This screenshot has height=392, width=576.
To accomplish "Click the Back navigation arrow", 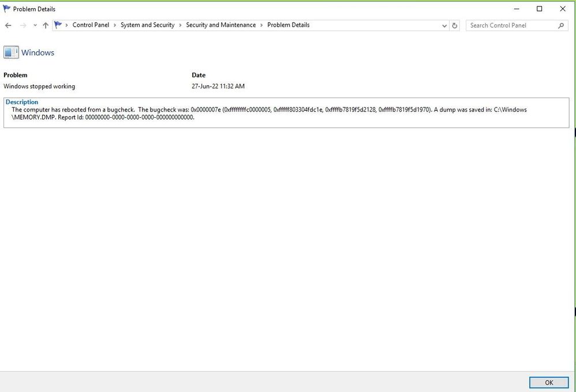I will tap(8, 25).
